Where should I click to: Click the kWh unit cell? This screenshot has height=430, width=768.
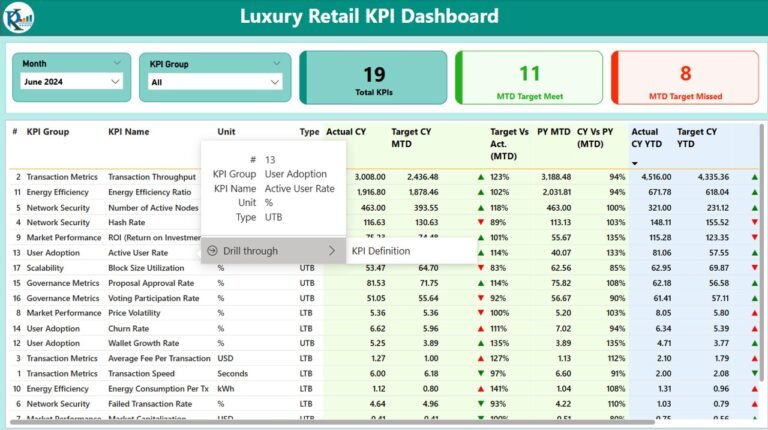tap(225, 389)
